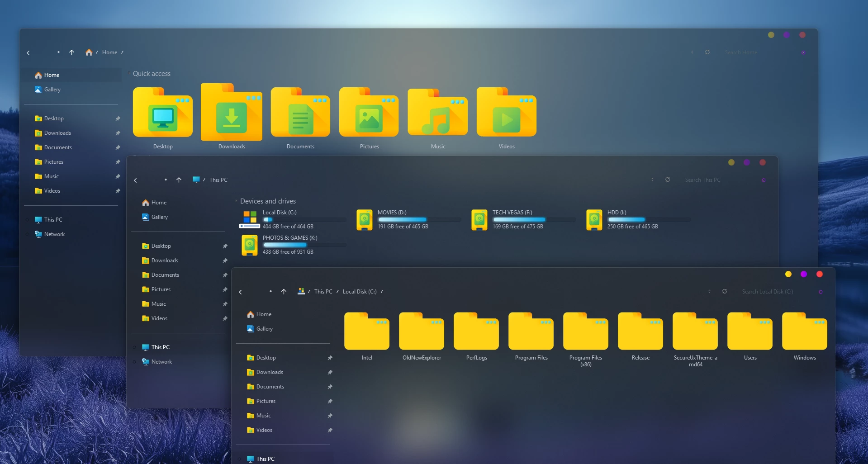Select Gallery in the Home window sidebar
Viewport: 868px width, 464px height.
(52, 90)
